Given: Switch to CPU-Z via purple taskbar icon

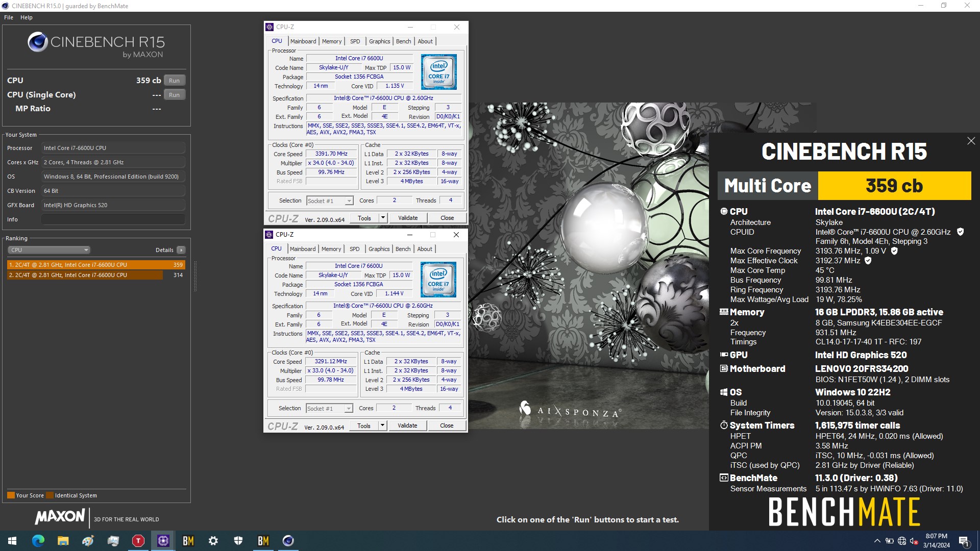Looking at the screenshot, I should coord(163,541).
